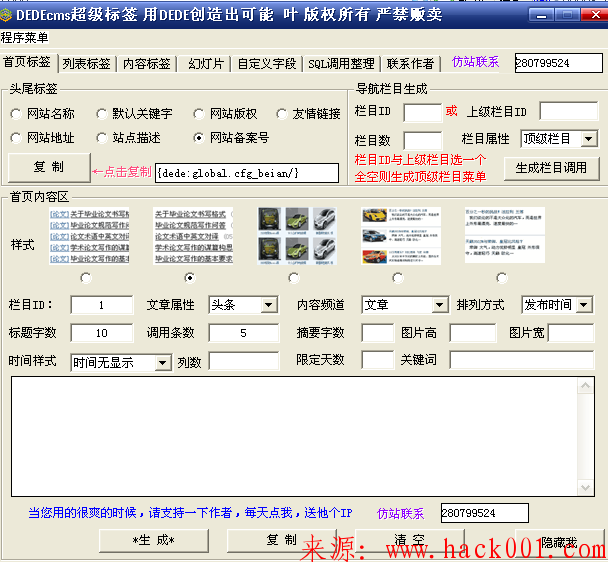
Task: Select the plain title list style thumbnail
Action: (193, 236)
